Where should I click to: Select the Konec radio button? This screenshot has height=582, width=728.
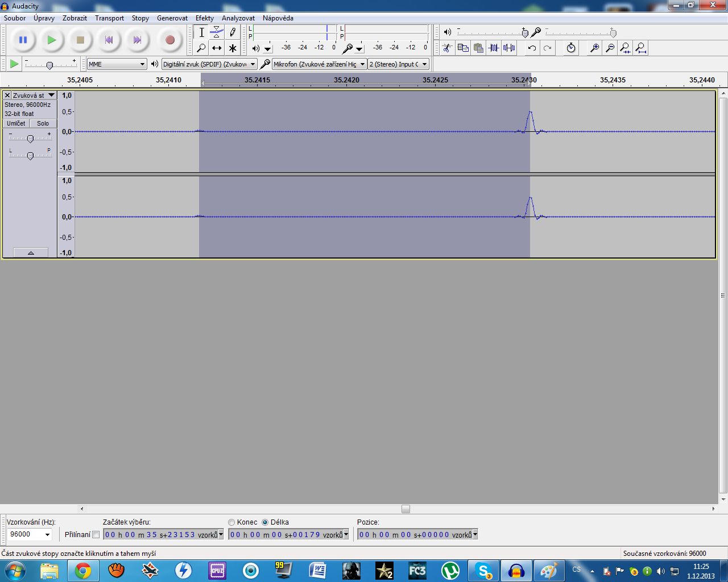click(x=231, y=522)
